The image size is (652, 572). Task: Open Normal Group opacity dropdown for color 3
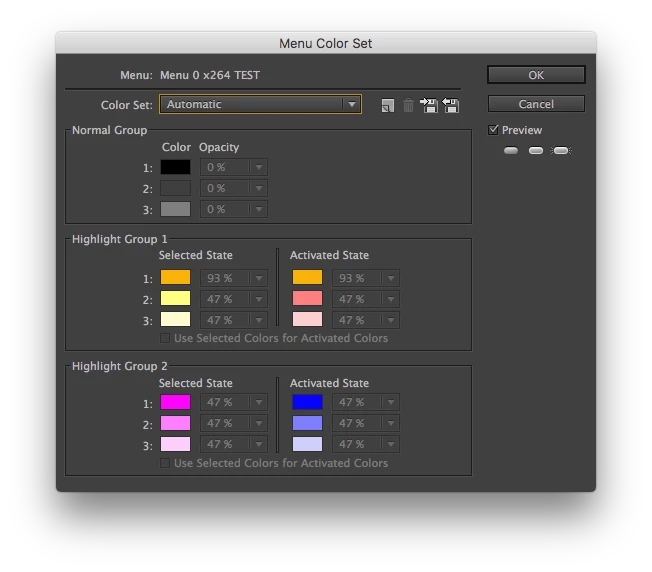pos(234,209)
